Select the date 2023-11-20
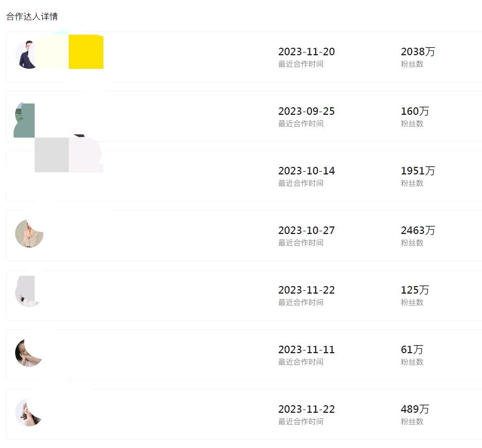 point(307,52)
